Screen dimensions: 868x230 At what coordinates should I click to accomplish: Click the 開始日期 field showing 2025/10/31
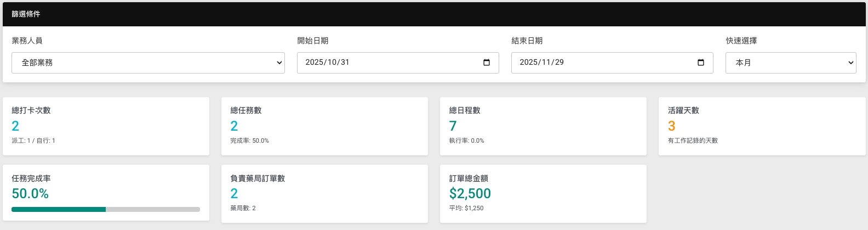click(384, 63)
